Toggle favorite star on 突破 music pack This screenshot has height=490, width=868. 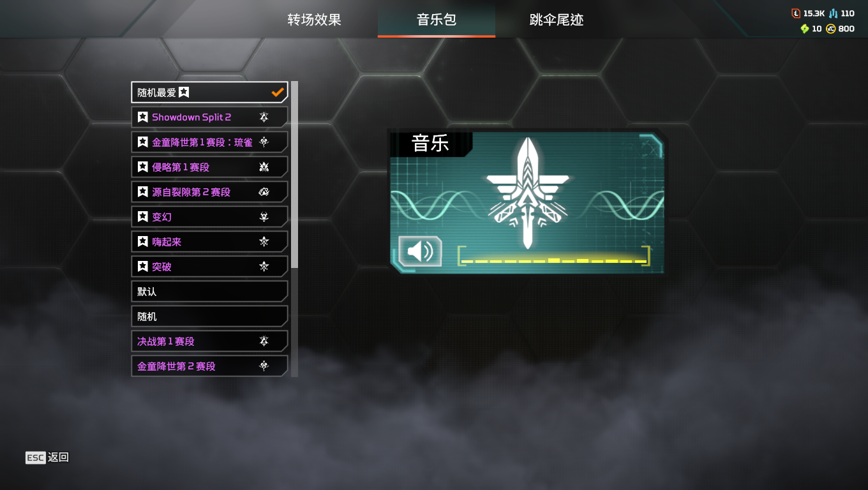pyautogui.click(x=143, y=267)
